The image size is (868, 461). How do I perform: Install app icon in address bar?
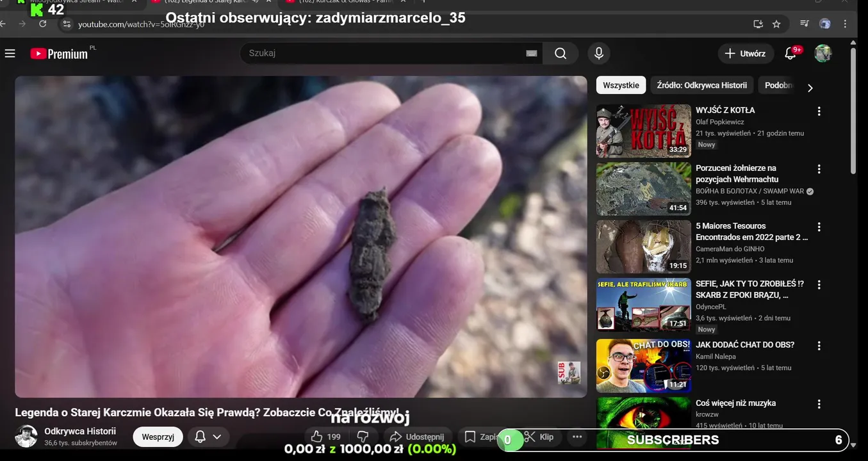(758, 24)
